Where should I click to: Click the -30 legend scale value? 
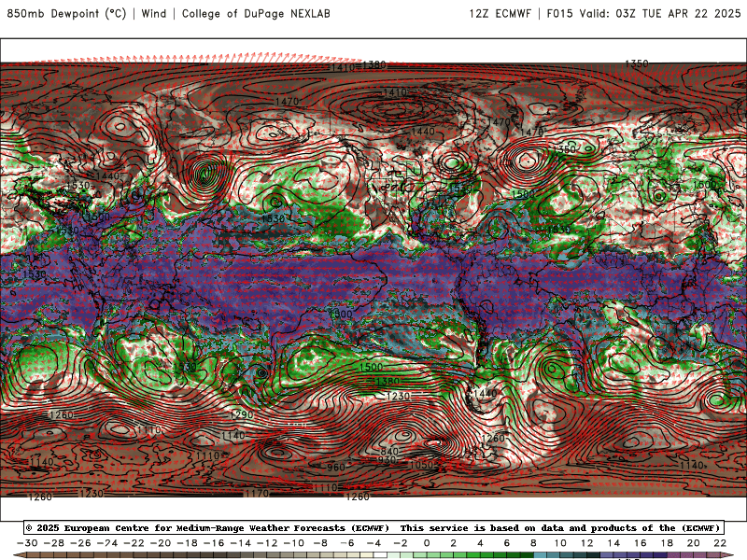point(27,543)
